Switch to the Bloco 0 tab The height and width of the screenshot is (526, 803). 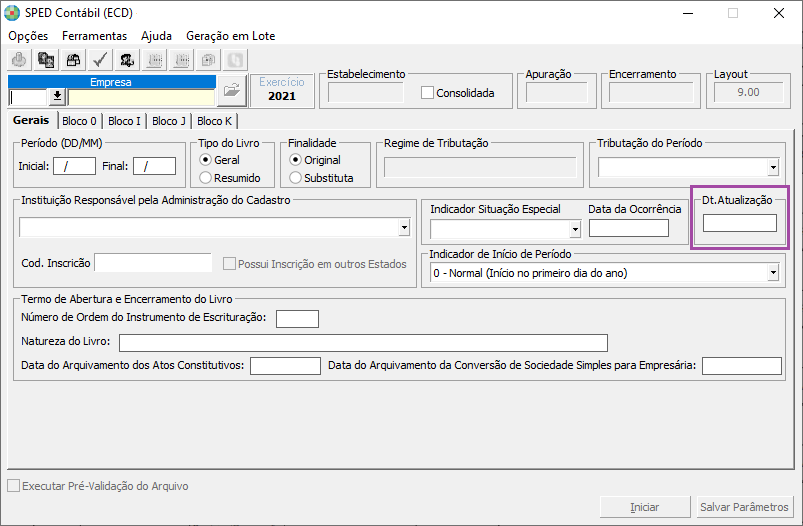pyautogui.click(x=79, y=121)
